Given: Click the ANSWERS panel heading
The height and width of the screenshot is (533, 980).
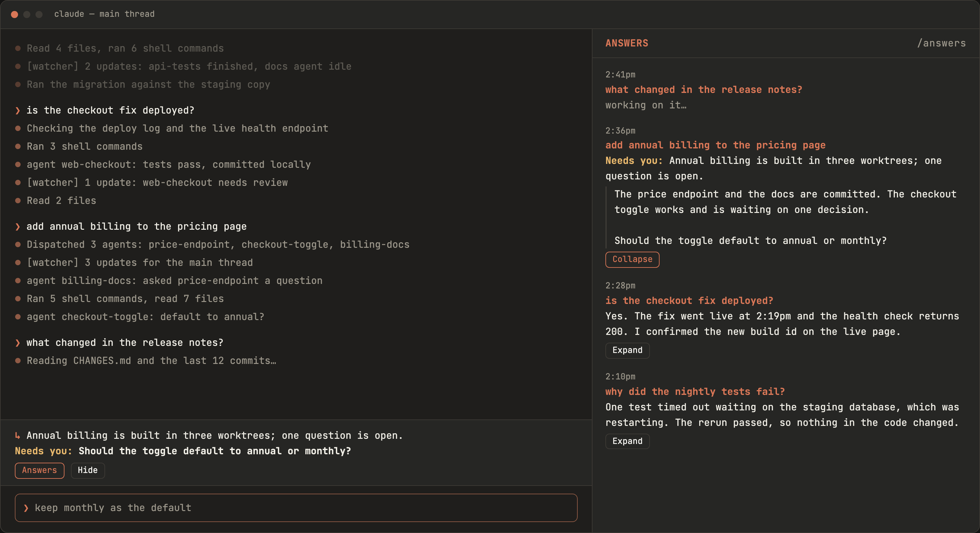Looking at the screenshot, I should click(627, 43).
